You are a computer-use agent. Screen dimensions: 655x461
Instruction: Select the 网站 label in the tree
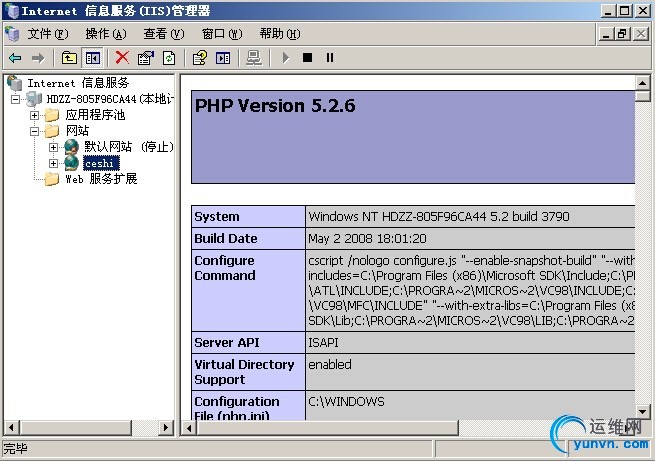pyautogui.click(x=77, y=131)
